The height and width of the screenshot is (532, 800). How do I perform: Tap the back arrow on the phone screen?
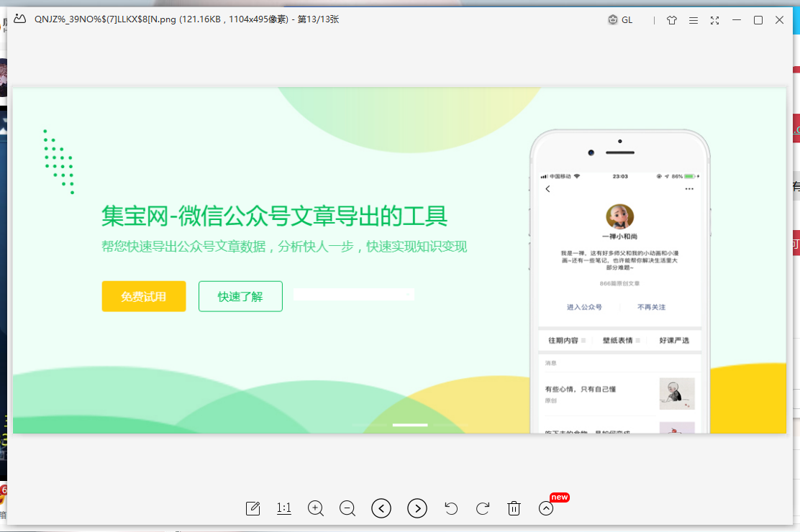[548, 189]
